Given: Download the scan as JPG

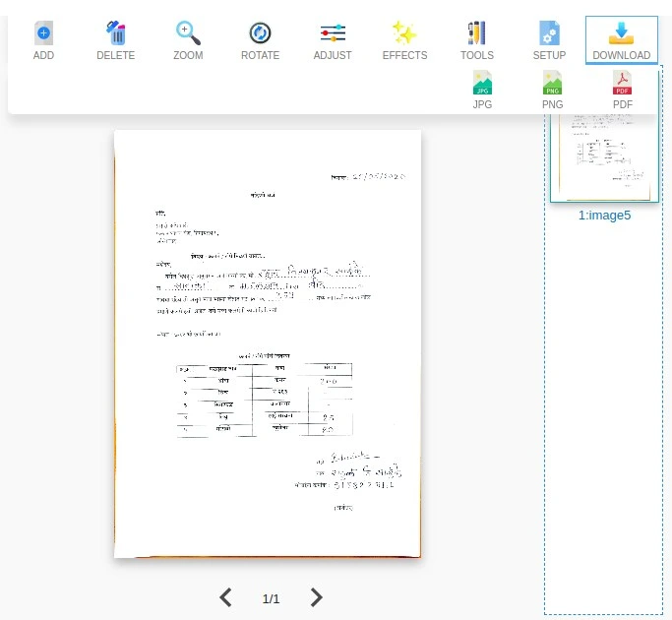Looking at the screenshot, I should click(x=482, y=90).
